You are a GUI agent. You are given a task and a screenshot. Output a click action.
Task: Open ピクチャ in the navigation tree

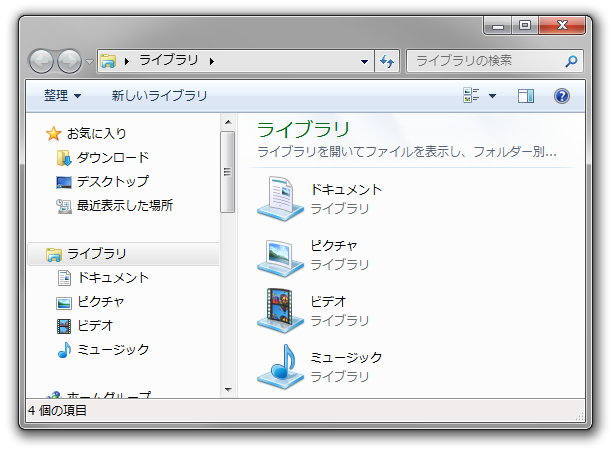point(101,302)
